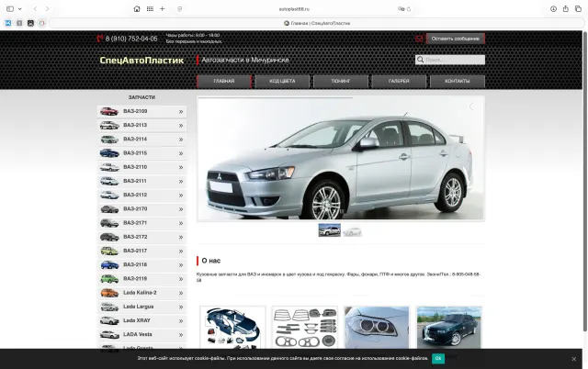Expand the ВАЗ-2110 row chevron
The height and width of the screenshot is (369, 588).
pyautogui.click(x=181, y=167)
